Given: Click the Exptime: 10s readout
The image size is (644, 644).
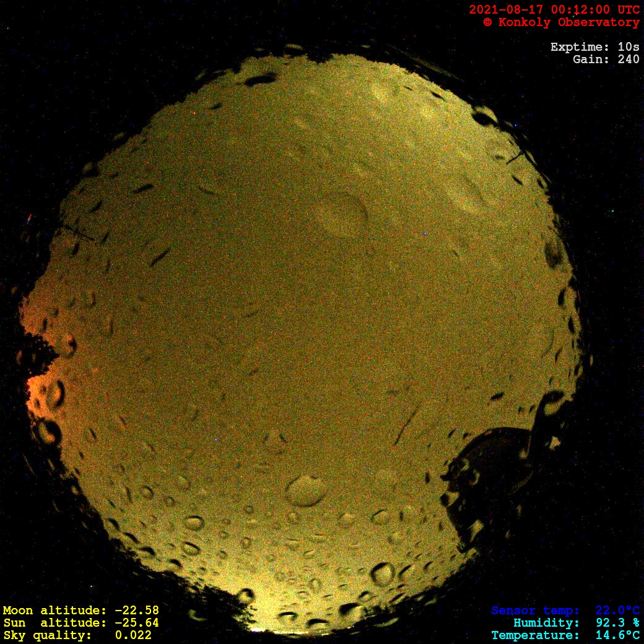Looking at the screenshot, I should pos(594,47).
